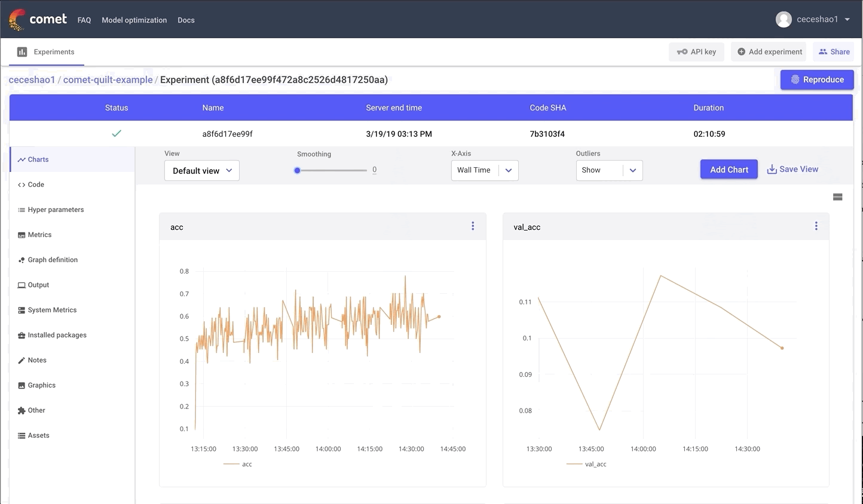
Task: Click the Reproduce button
Action: pyautogui.click(x=817, y=79)
